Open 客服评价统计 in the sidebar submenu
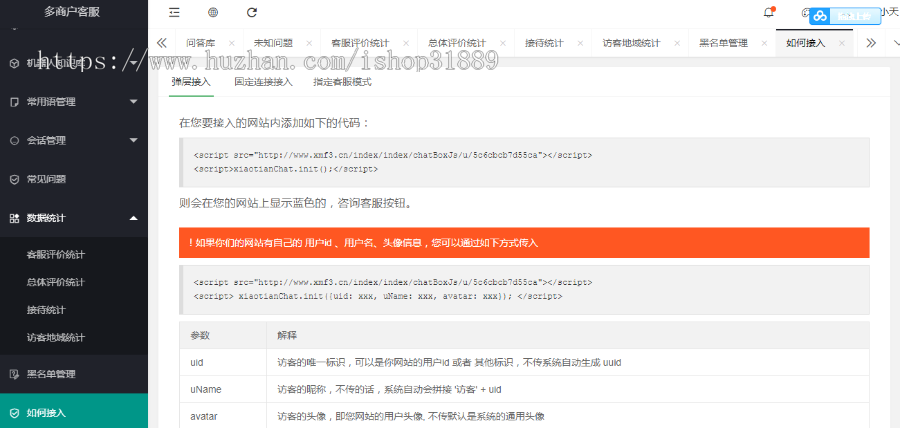Viewport: 900px width, 428px height. [56, 255]
